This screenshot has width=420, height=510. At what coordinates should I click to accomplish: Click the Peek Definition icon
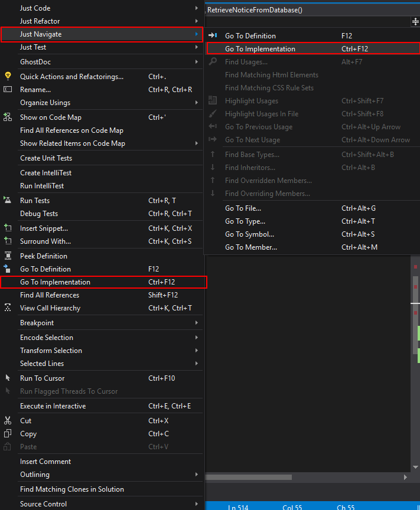(8, 256)
